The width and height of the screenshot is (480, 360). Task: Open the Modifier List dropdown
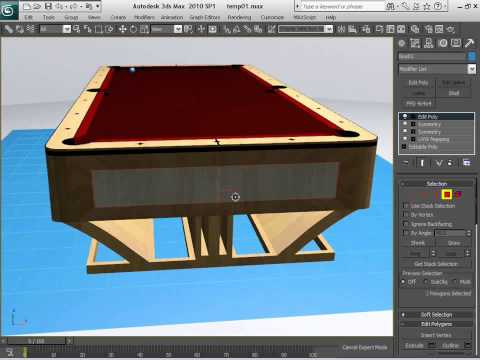point(437,69)
